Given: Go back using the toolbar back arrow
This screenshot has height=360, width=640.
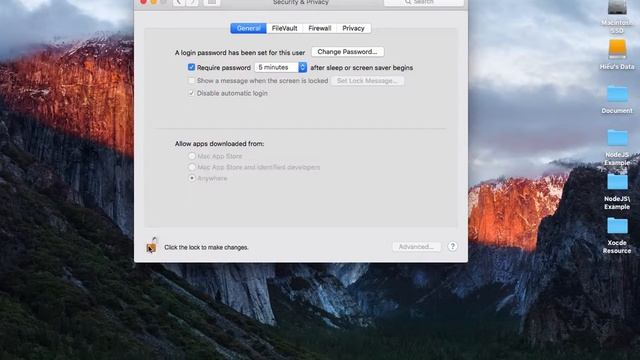Looking at the screenshot, I should click(x=178, y=2).
